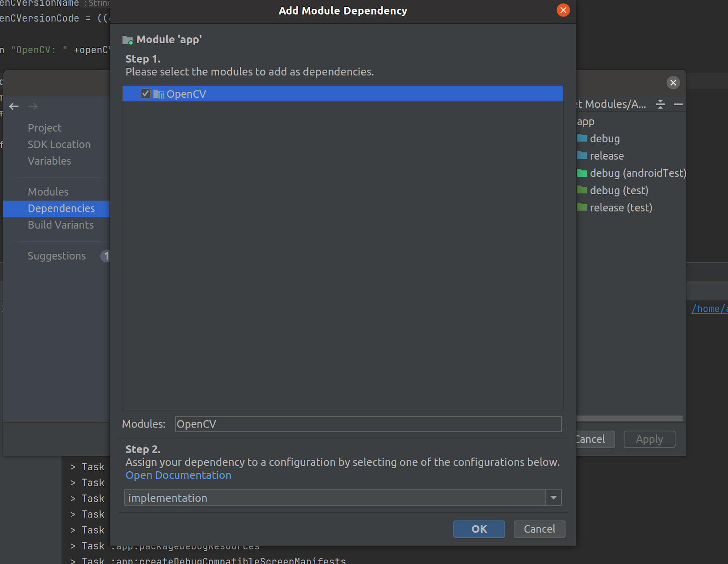This screenshot has height=564, width=728.
Task: Click the Apply button
Action: click(x=649, y=439)
